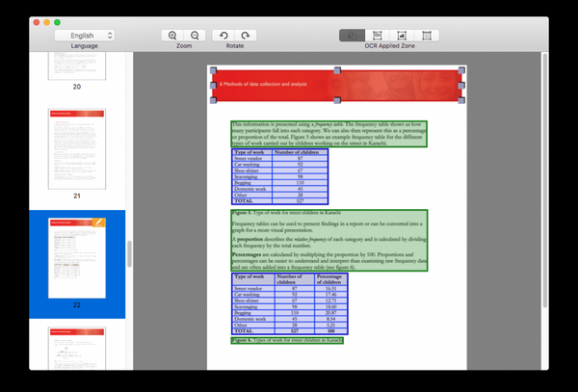Click the paragraph starting 'Frequency tables can be used'
This screenshot has width=578, height=392.
[327, 226]
